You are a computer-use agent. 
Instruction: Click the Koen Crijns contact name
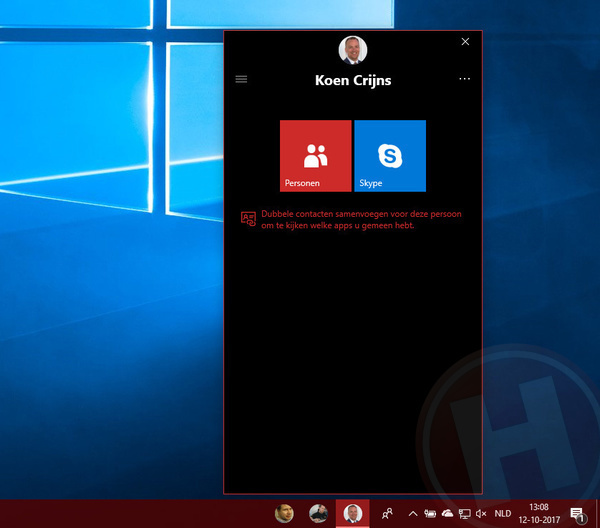point(353,80)
